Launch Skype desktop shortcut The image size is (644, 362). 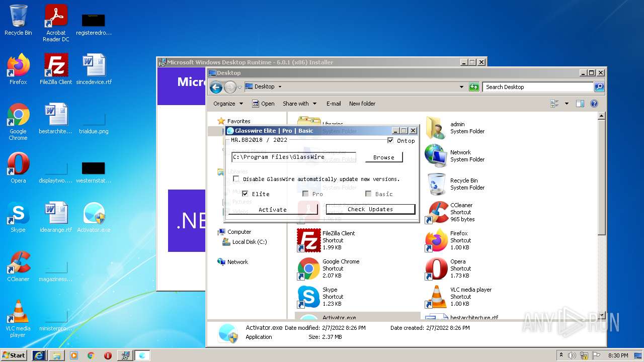coord(18,217)
